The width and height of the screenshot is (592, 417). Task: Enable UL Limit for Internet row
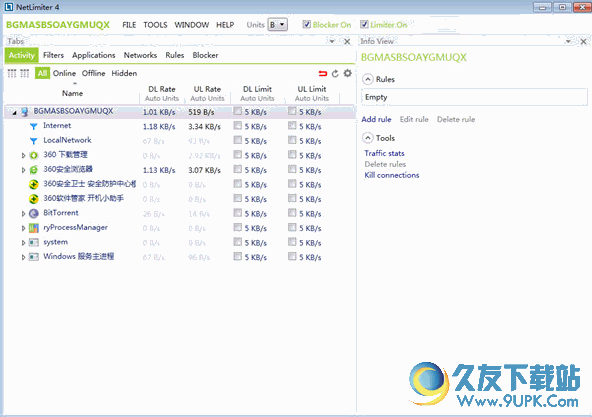click(292, 125)
